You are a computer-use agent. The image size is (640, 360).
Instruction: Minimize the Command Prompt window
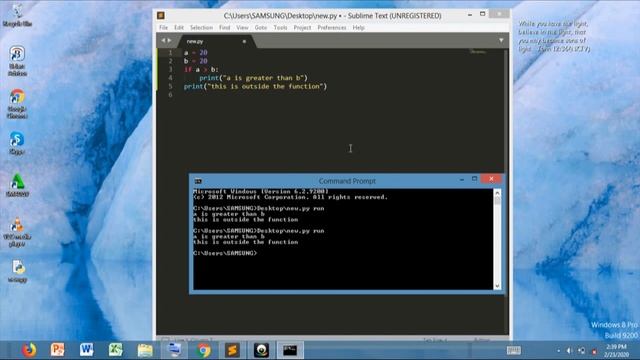462,179
